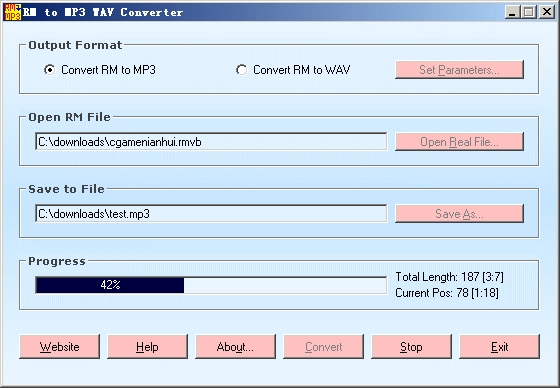Start conversion with Convert button
This screenshot has height=388, width=560.
[324, 347]
